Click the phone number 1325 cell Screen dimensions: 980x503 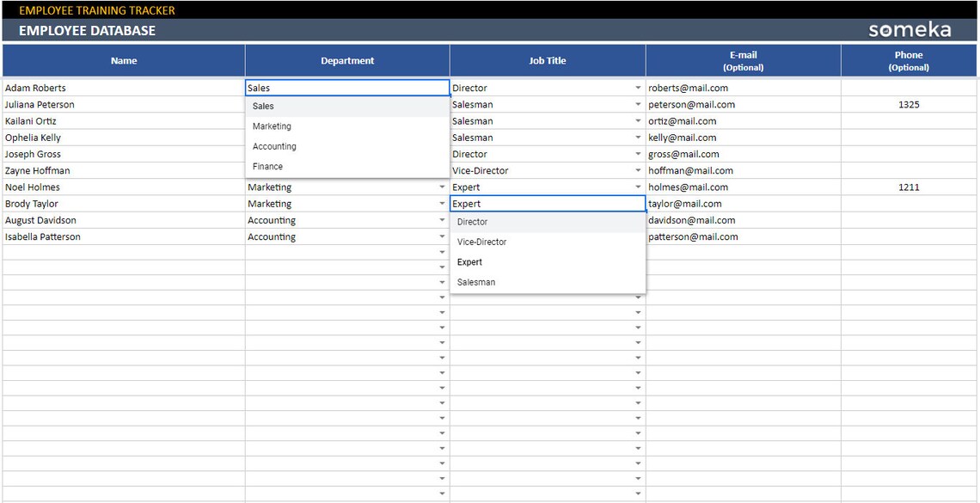[x=909, y=104]
